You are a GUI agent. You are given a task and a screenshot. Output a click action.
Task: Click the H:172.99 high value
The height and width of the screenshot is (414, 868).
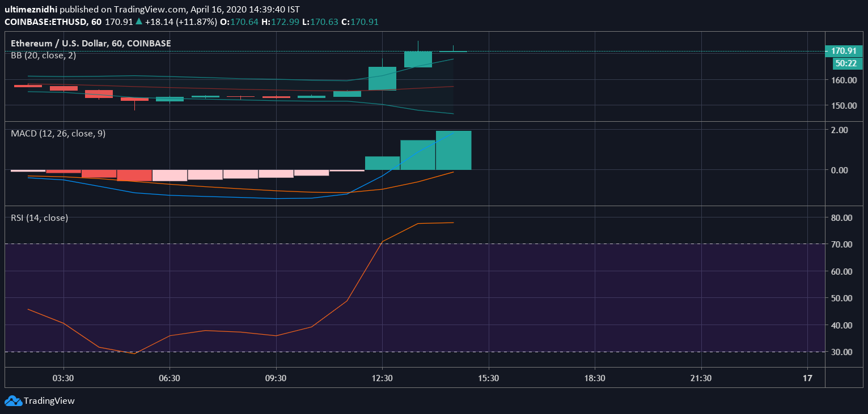tap(282, 22)
